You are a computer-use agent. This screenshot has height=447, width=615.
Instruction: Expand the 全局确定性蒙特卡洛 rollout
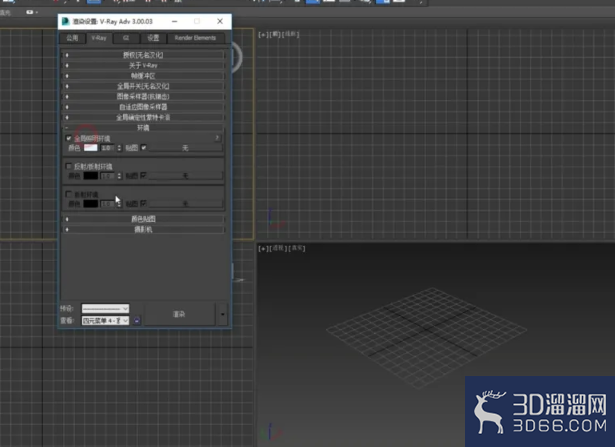tap(144, 117)
